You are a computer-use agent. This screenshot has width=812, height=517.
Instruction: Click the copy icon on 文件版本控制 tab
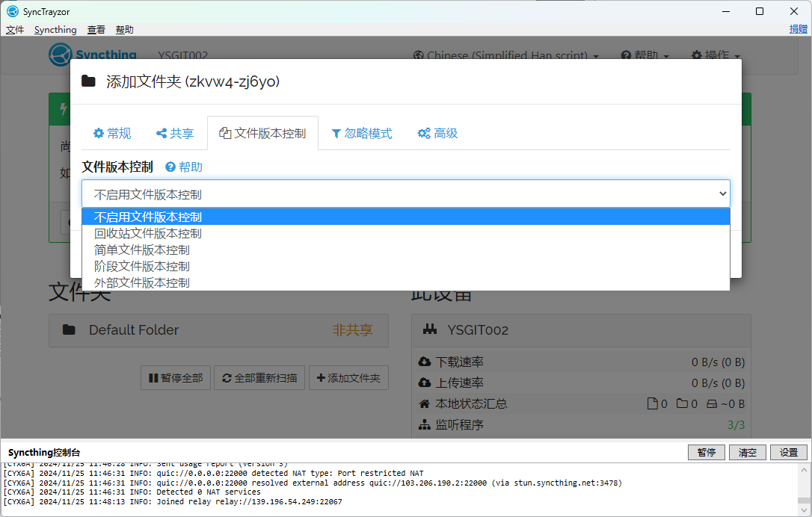coord(225,133)
